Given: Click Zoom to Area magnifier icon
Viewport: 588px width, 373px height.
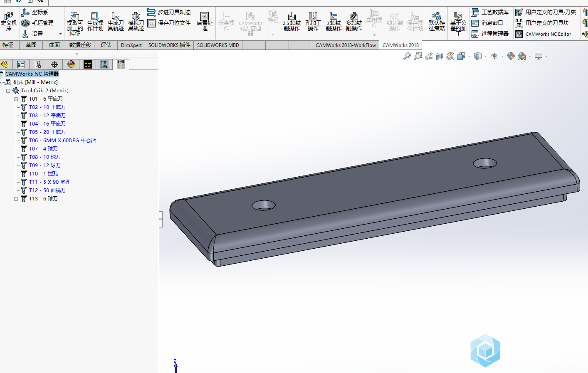Looking at the screenshot, I should 418,56.
